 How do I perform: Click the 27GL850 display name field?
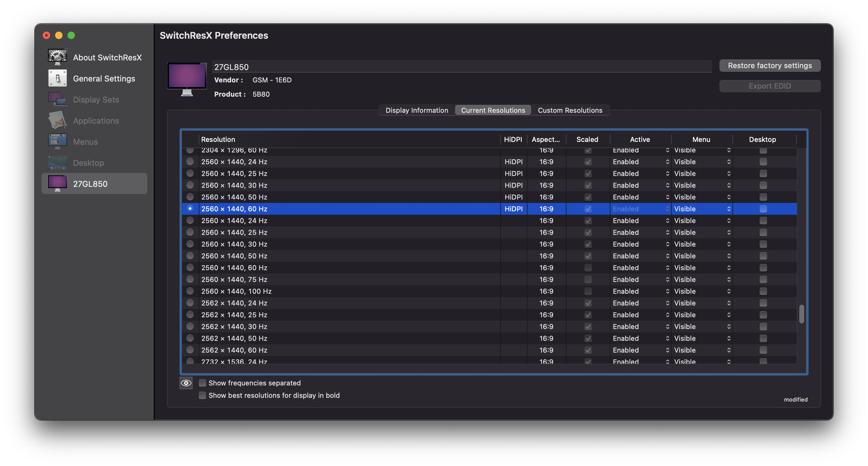tap(462, 67)
